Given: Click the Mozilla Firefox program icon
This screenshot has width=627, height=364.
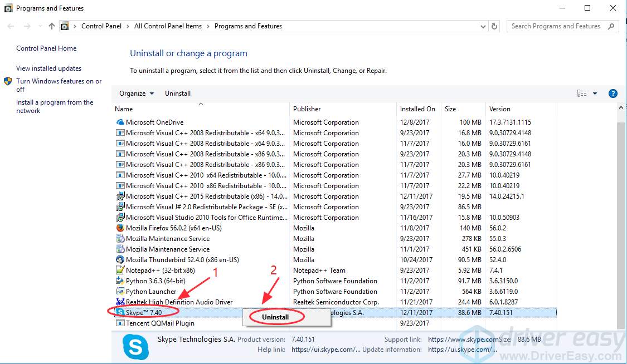Looking at the screenshot, I should coord(120,228).
